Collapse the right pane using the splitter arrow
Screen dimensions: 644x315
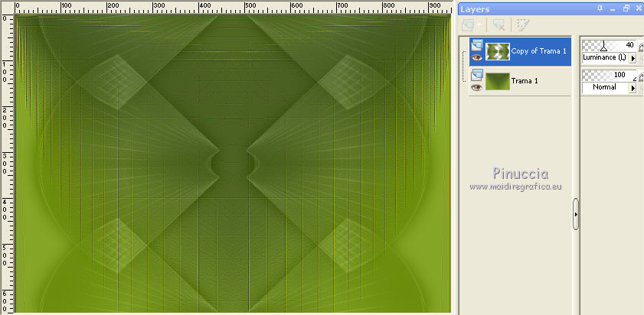(x=576, y=214)
